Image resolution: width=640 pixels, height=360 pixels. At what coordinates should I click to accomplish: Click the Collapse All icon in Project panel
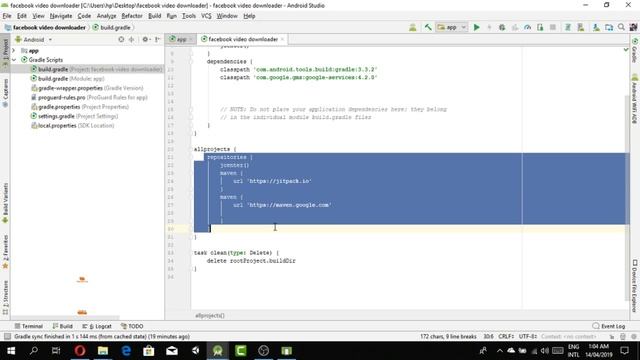point(131,40)
